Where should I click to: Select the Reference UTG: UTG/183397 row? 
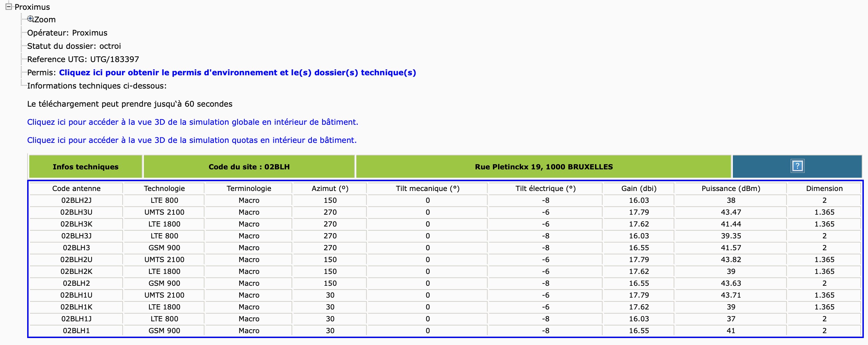[x=83, y=59]
